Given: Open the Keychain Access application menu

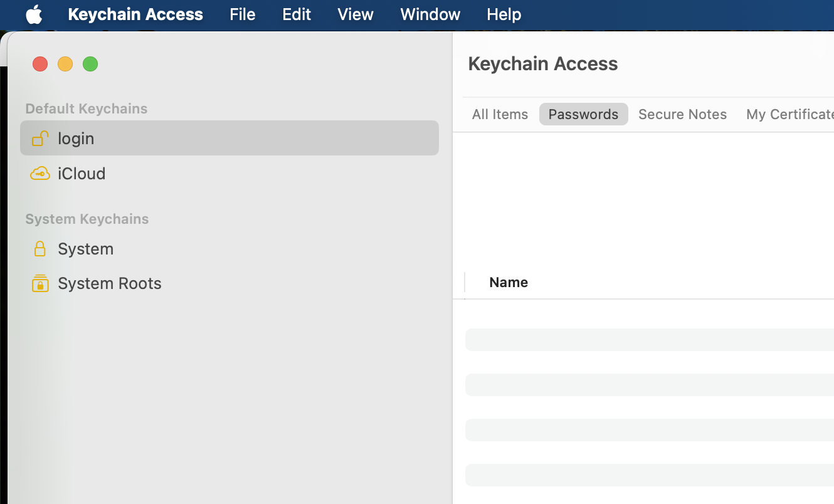Looking at the screenshot, I should click(x=135, y=14).
